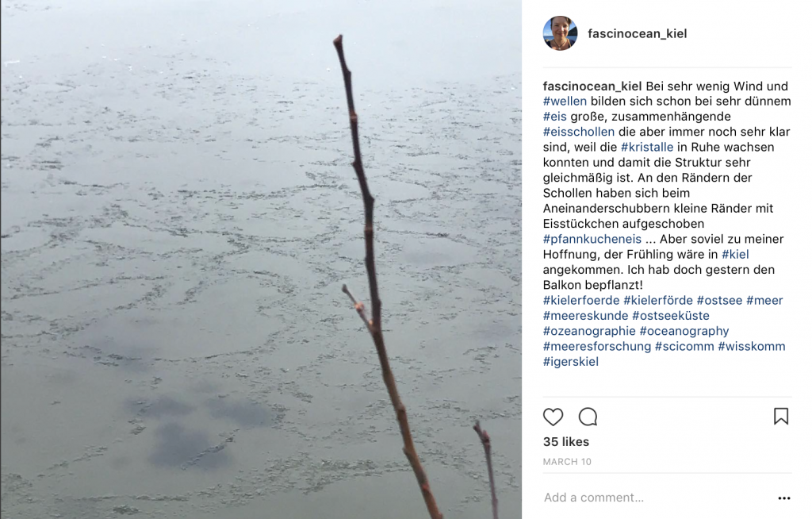Visit the #kiel hashtag link
The height and width of the screenshot is (519, 812).
click(735, 254)
